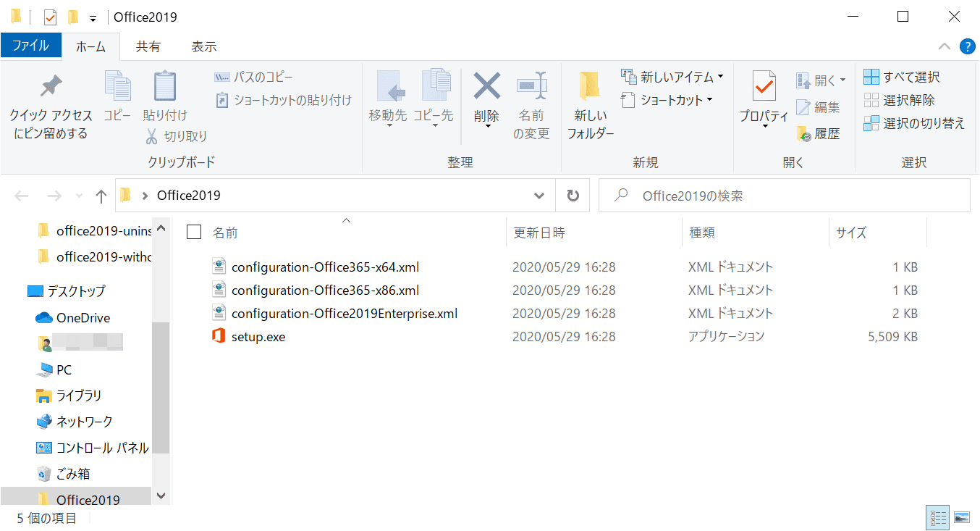
Task: Click the Help question mark icon
Action: [967, 46]
